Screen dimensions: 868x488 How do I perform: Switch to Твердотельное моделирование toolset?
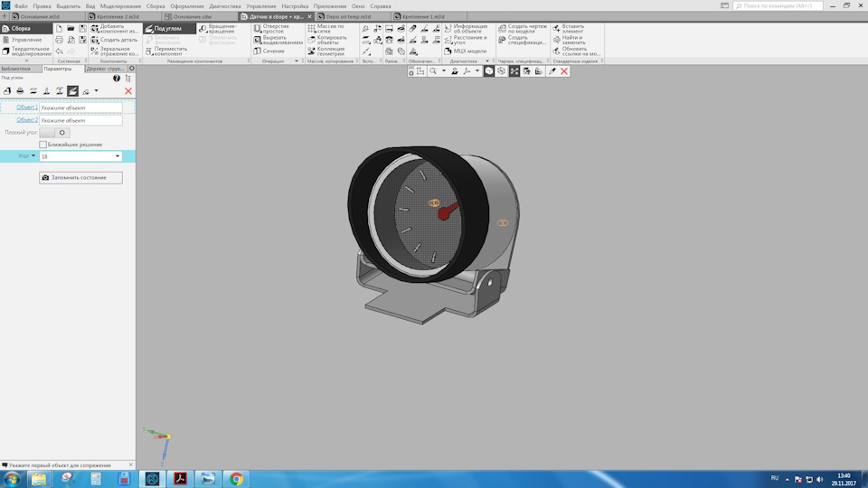click(25, 52)
